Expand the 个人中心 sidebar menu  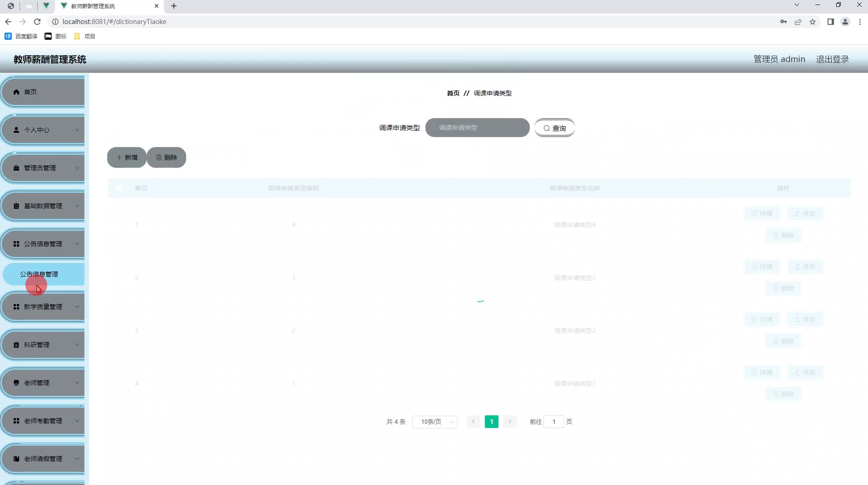(x=43, y=130)
